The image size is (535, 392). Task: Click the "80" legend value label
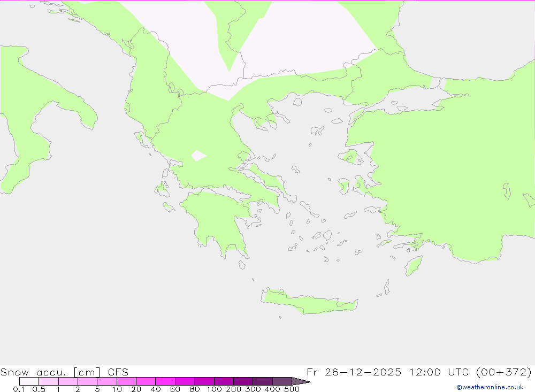click(195, 389)
